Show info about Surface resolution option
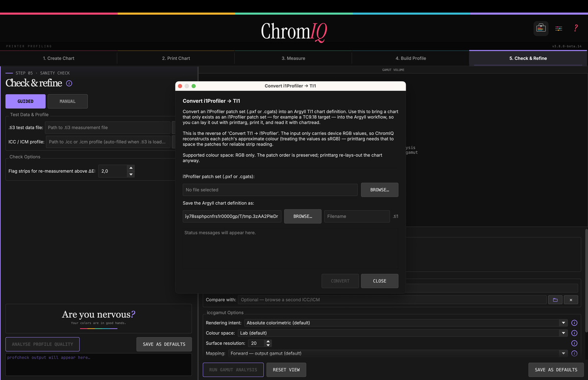This screenshot has width=588, height=380. (574, 343)
